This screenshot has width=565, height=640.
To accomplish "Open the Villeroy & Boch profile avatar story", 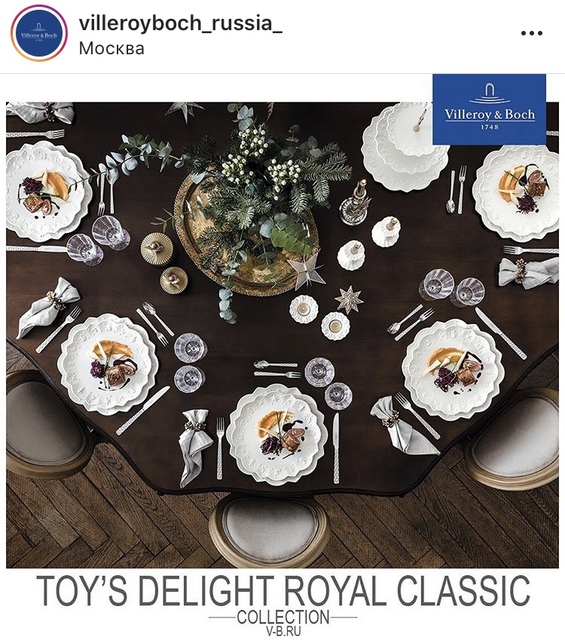I will pyautogui.click(x=39, y=33).
